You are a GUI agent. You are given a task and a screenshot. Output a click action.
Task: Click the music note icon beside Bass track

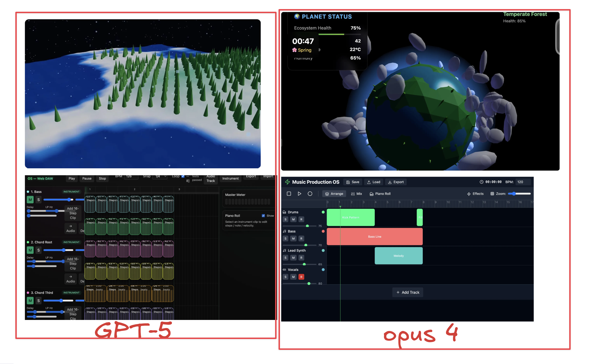coord(284,231)
